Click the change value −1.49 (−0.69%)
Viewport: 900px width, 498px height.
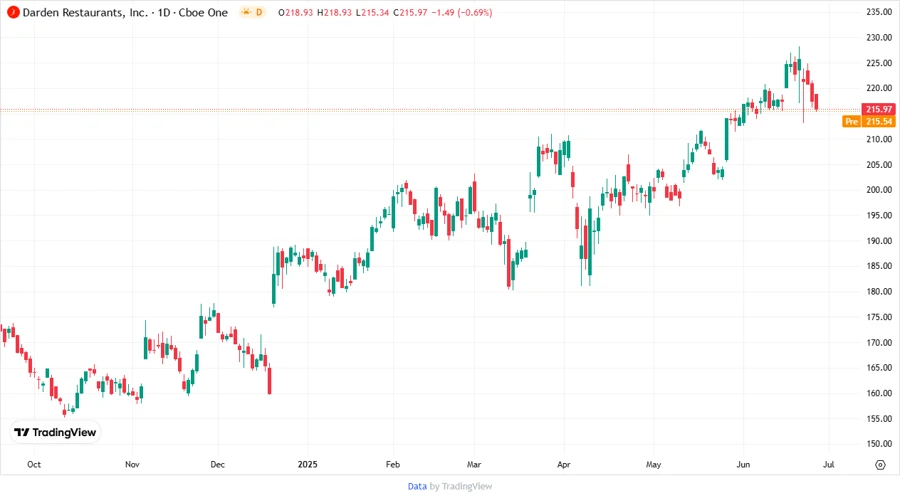[x=461, y=13]
